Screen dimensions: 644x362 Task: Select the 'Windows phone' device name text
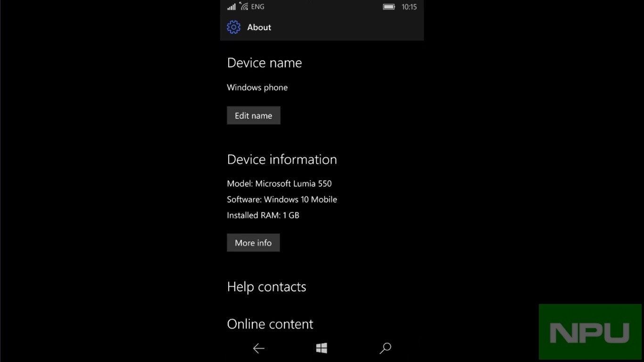point(257,88)
